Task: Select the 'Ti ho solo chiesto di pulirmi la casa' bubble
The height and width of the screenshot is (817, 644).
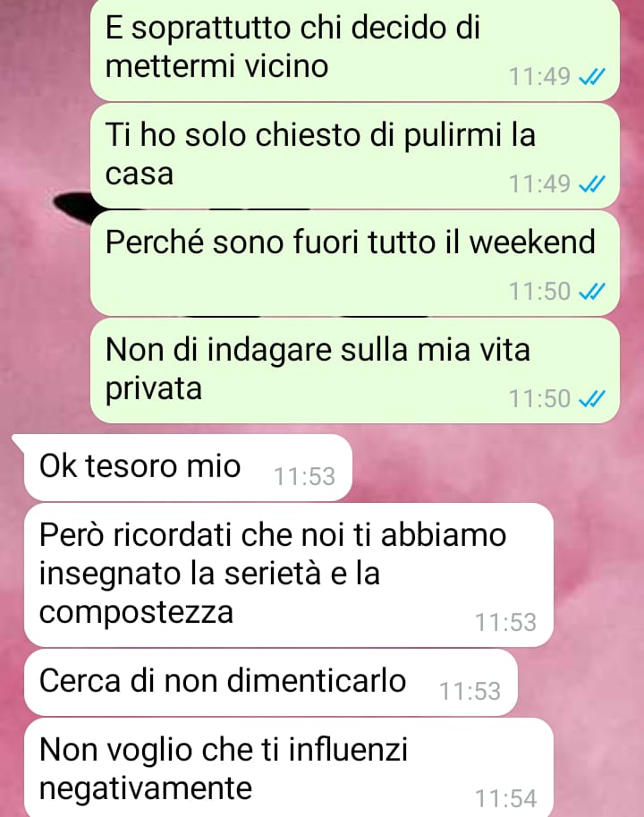Action: click(x=355, y=156)
